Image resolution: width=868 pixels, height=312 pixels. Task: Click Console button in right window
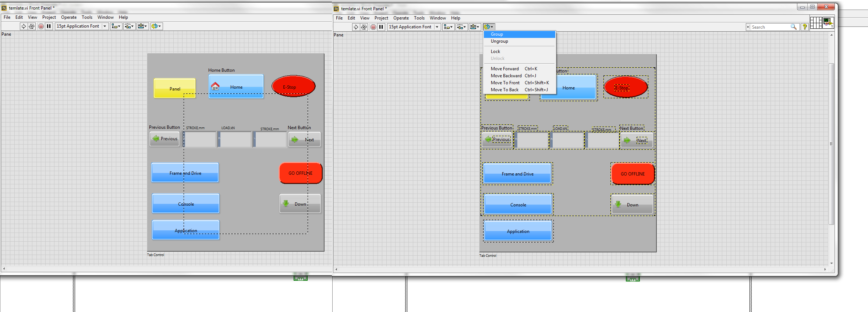pyautogui.click(x=518, y=204)
